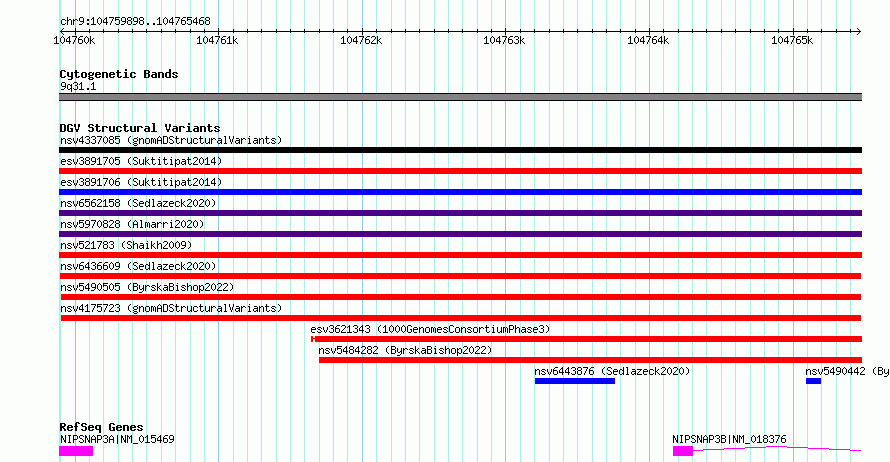Open the nsv5484282 ByrskaBishop2022 label
The image size is (890, 462).
(405, 350)
